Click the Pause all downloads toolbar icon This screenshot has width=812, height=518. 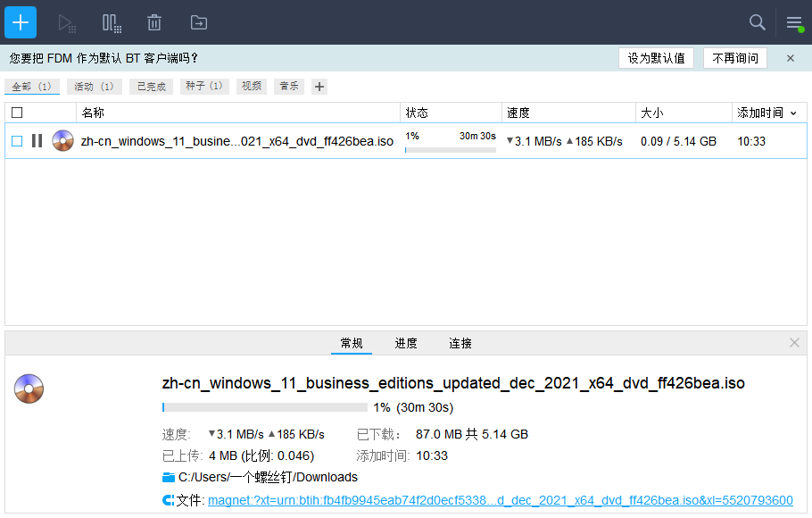(111, 22)
